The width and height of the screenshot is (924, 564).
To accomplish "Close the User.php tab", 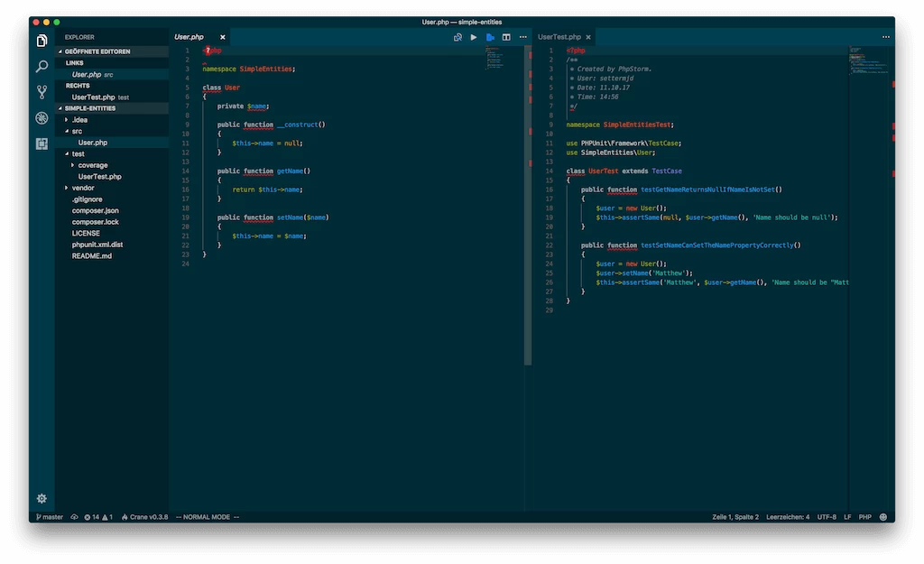I will coord(223,37).
